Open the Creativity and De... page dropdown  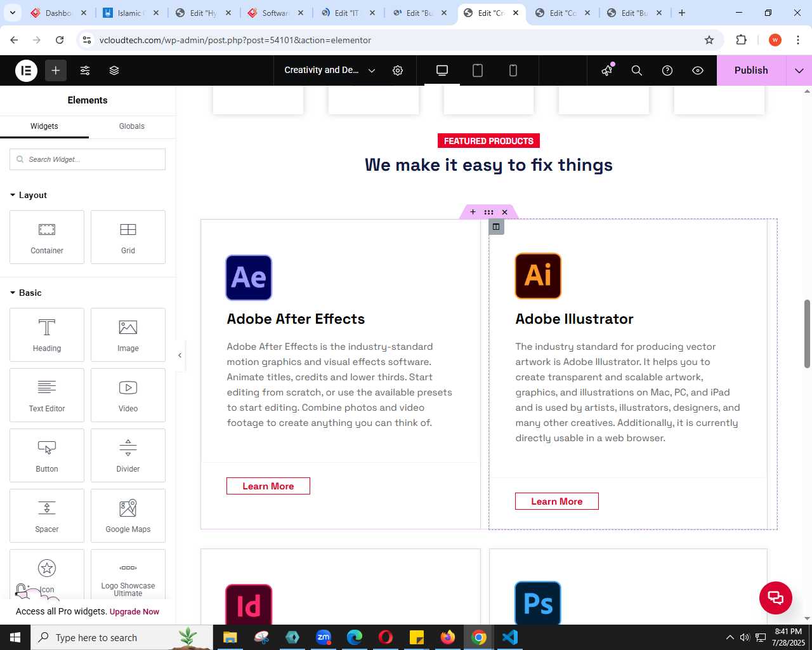tap(330, 70)
